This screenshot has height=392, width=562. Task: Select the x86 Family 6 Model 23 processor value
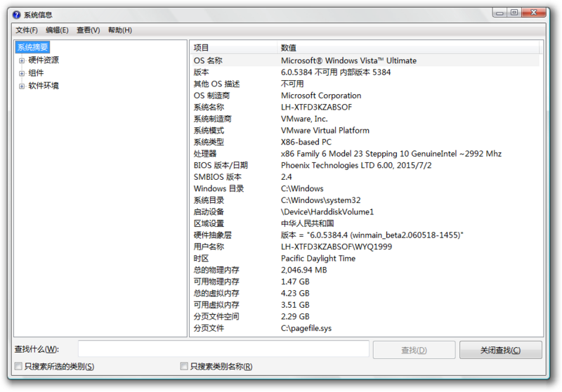pyautogui.click(x=391, y=154)
